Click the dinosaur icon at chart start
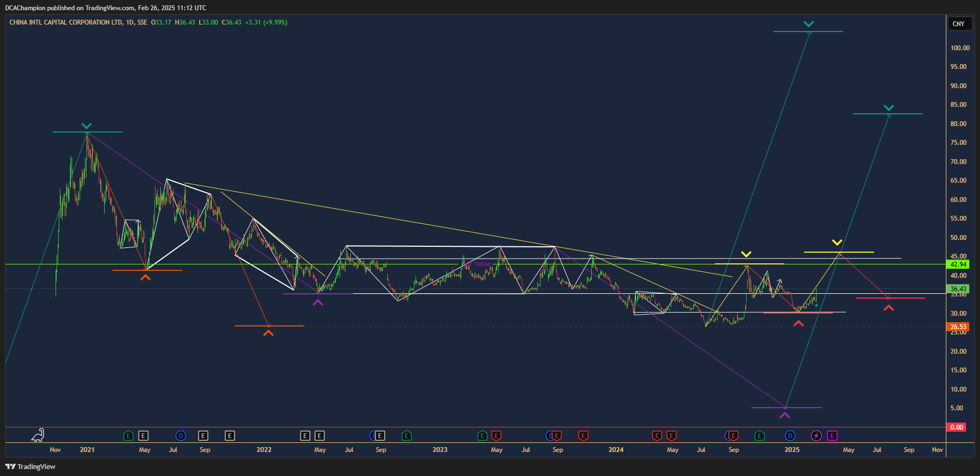Viewport: 980px width, 476px height. [x=37, y=435]
